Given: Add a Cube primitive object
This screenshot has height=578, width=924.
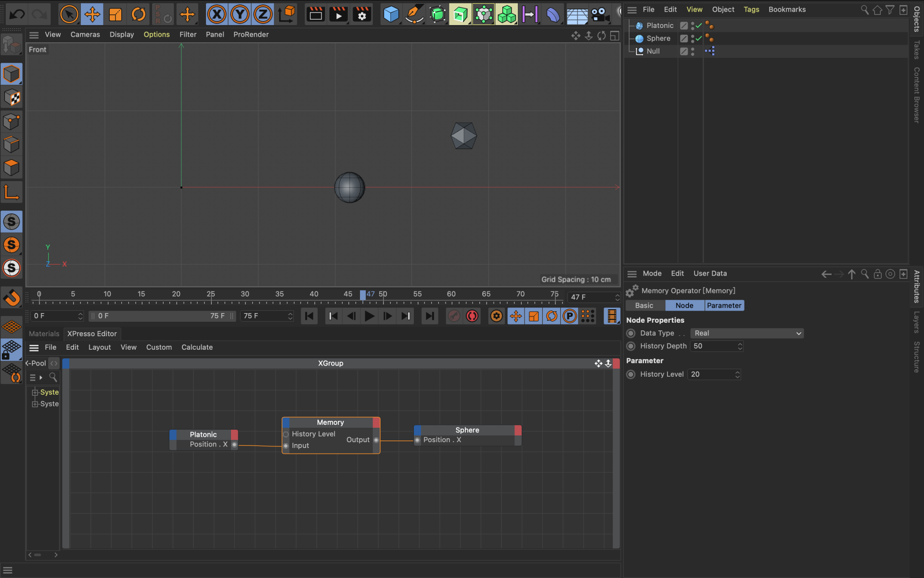Looking at the screenshot, I should click(391, 14).
